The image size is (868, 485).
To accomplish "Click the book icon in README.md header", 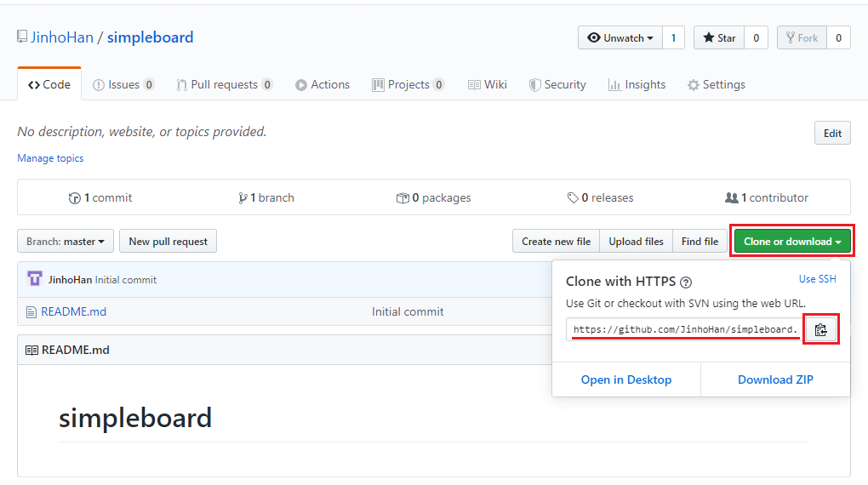I will point(31,351).
